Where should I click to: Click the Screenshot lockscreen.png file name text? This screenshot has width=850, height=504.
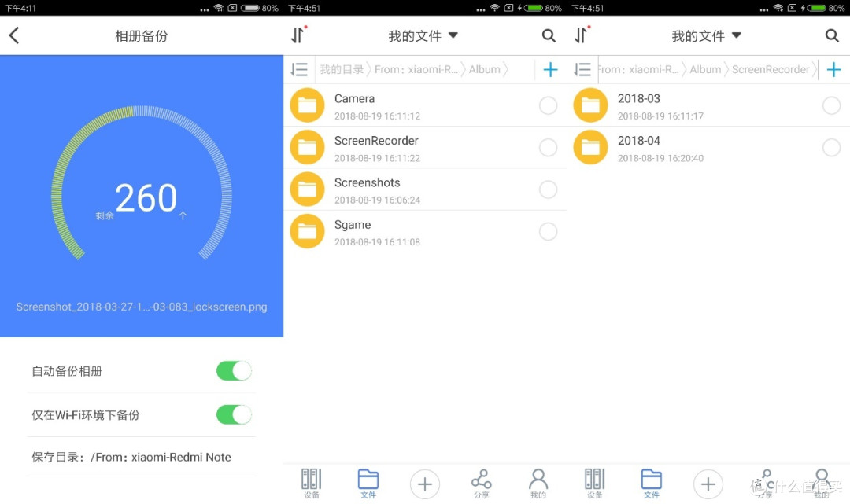(142, 307)
